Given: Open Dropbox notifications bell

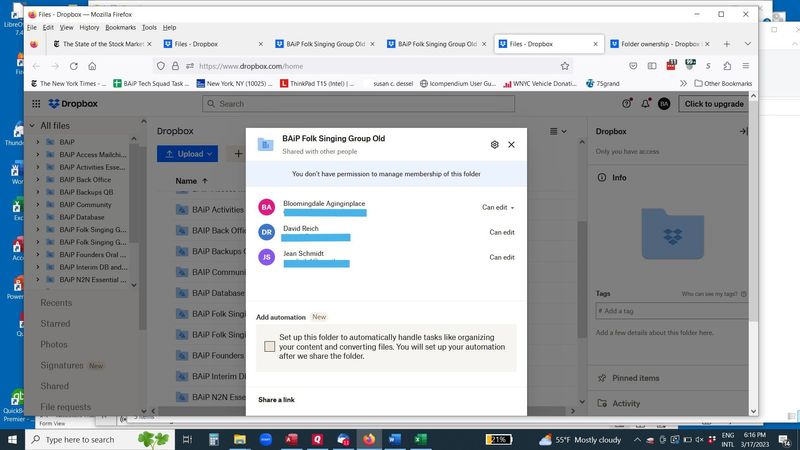Looking at the screenshot, I should (646, 103).
